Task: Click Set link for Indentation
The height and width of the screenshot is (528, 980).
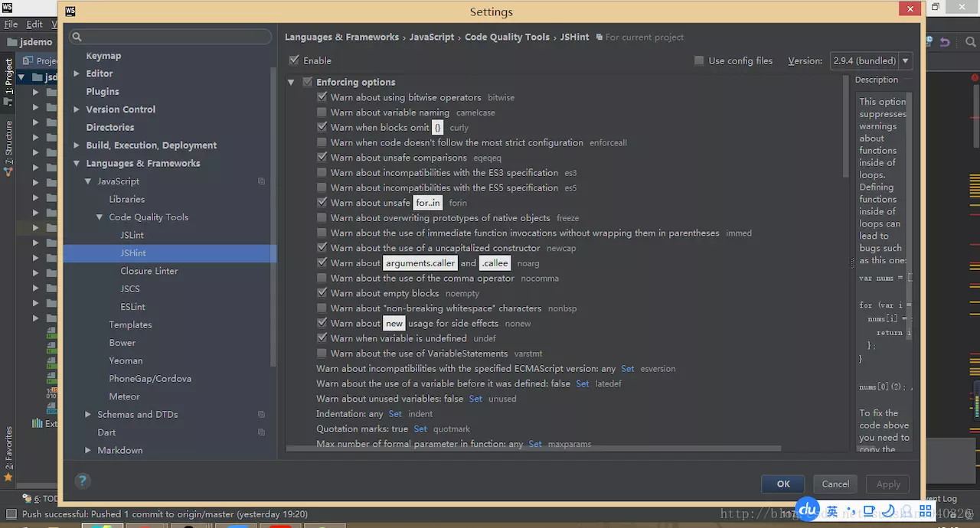Action: 395,414
